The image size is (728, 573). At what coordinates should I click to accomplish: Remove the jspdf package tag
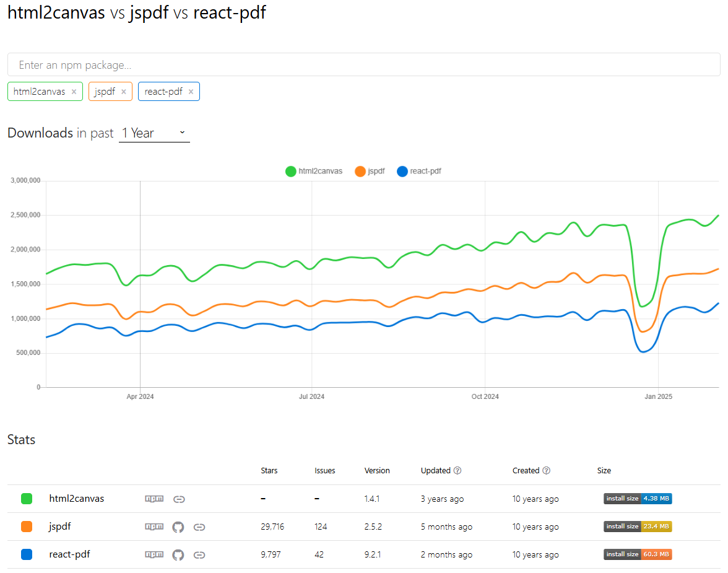tap(123, 91)
